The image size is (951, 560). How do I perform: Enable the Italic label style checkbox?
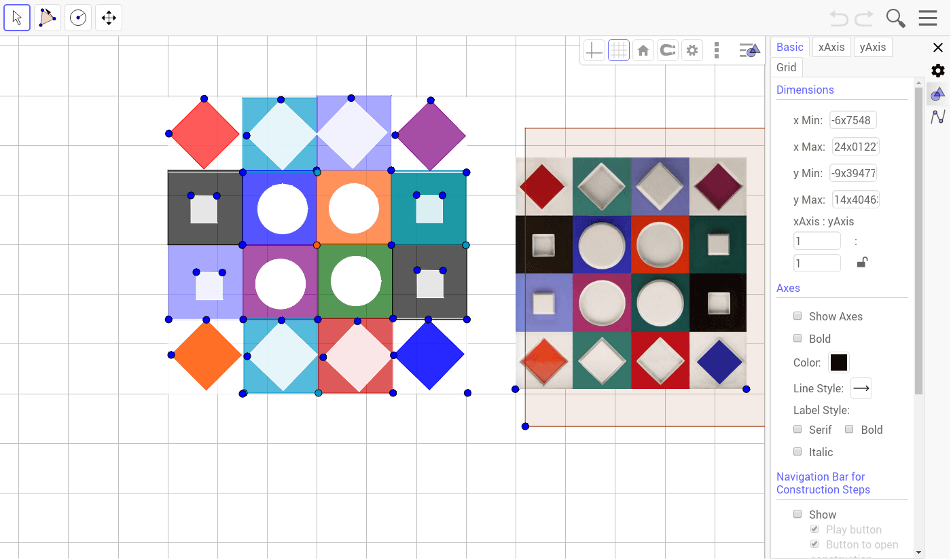[797, 452]
